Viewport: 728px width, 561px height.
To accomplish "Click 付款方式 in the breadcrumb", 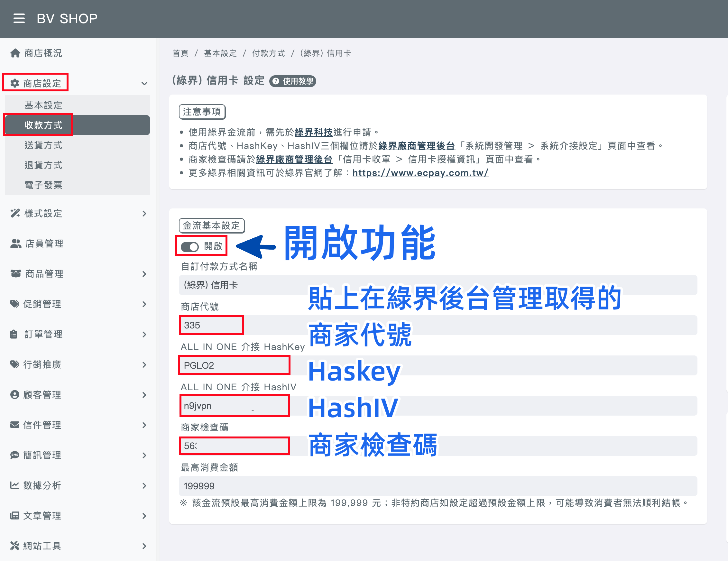I will pos(268,53).
